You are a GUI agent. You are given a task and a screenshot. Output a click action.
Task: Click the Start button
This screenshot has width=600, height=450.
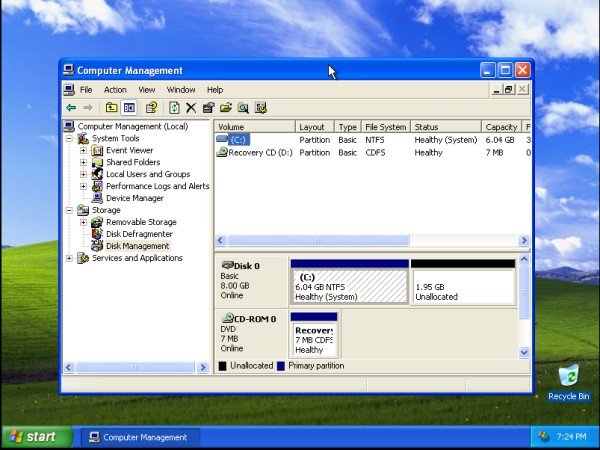coord(37,437)
